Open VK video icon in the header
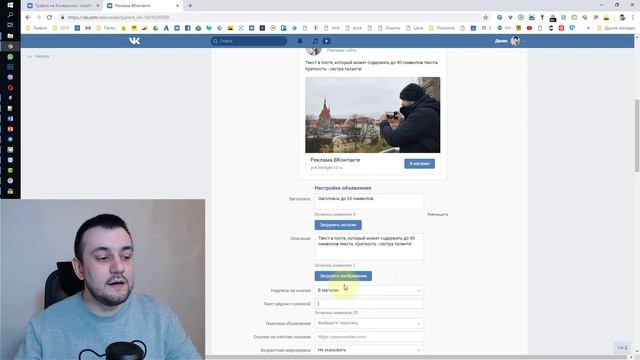The height and width of the screenshot is (360, 640). tap(327, 41)
